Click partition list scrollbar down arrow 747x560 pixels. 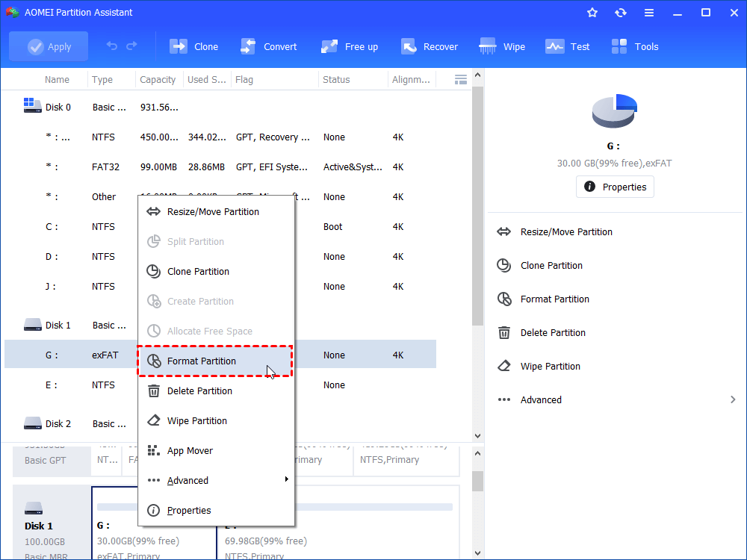click(x=478, y=436)
